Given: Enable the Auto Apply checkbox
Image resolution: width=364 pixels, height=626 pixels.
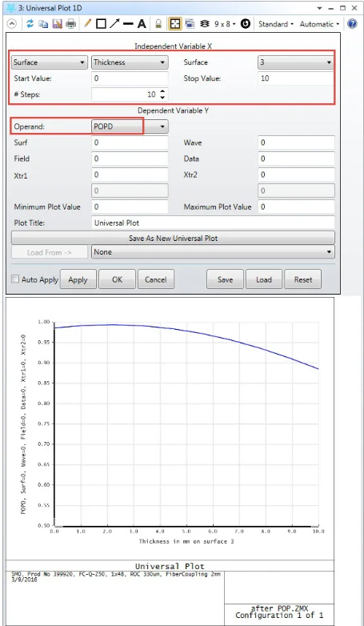Looking at the screenshot, I should (x=14, y=279).
